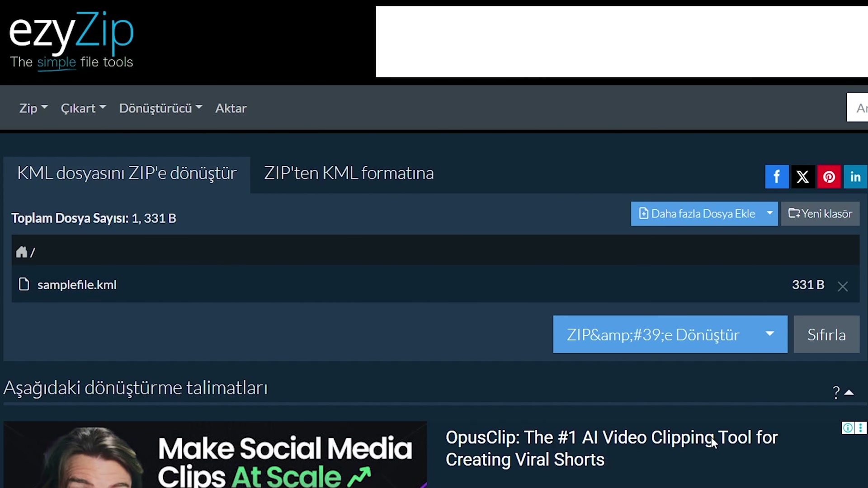Open the ad three-dot options menu
Screen dimensions: 868x488
coord(860,428)
